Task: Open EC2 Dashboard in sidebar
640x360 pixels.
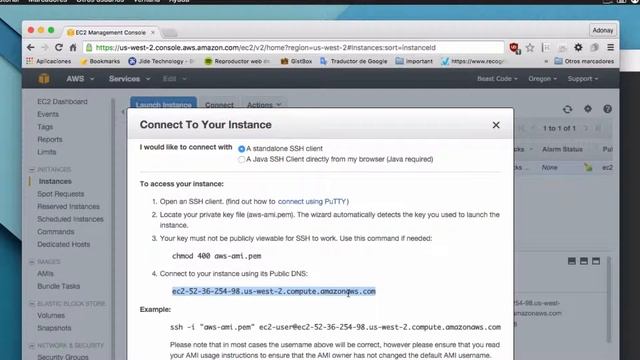Action: click(62, 102)
